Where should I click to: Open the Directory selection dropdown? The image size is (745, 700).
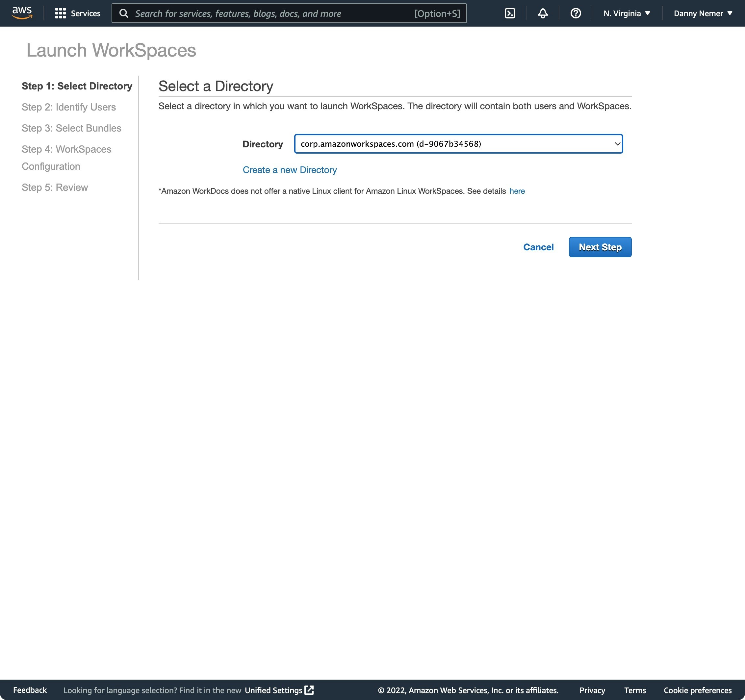(458, 144)
